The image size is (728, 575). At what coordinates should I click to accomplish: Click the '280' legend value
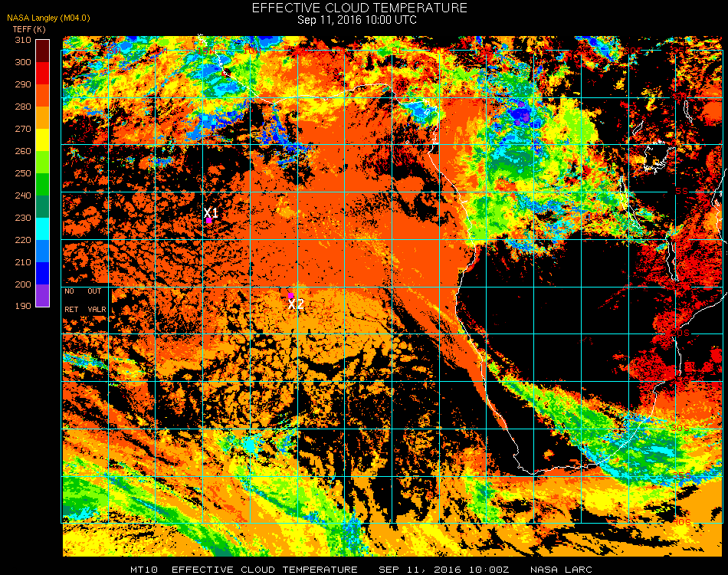pyautogui.click(x=23, y=107)
